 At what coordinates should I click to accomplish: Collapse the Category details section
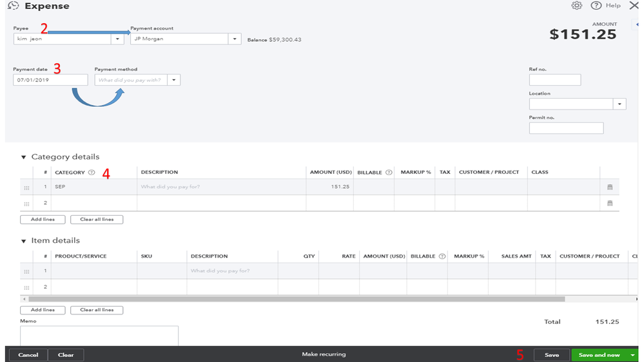coord(23,157)
